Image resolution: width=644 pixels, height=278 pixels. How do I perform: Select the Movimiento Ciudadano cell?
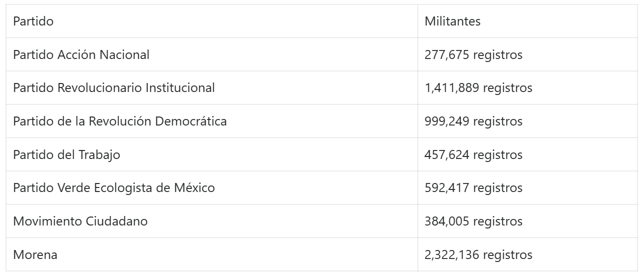click(80, 221)
